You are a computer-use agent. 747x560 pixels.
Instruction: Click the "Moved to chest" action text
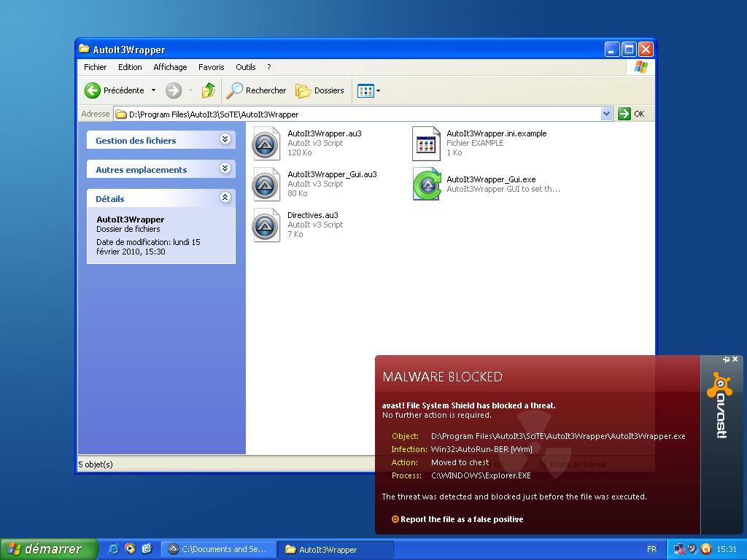[460, 462]
